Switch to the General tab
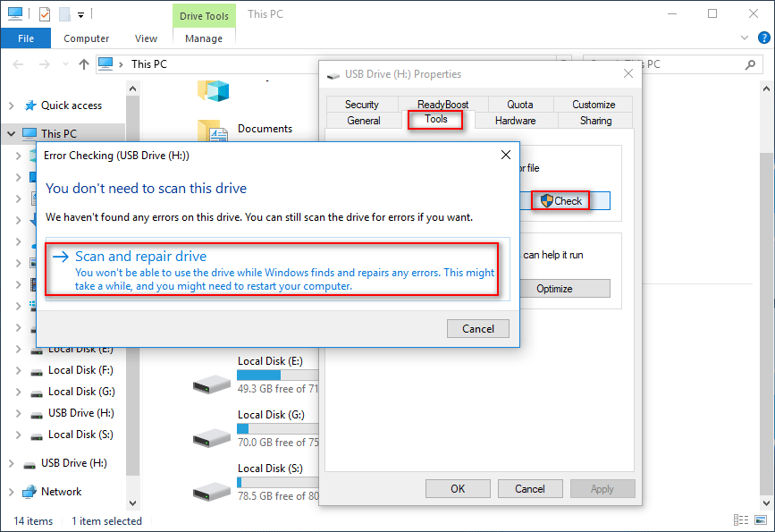 point(364,121)
